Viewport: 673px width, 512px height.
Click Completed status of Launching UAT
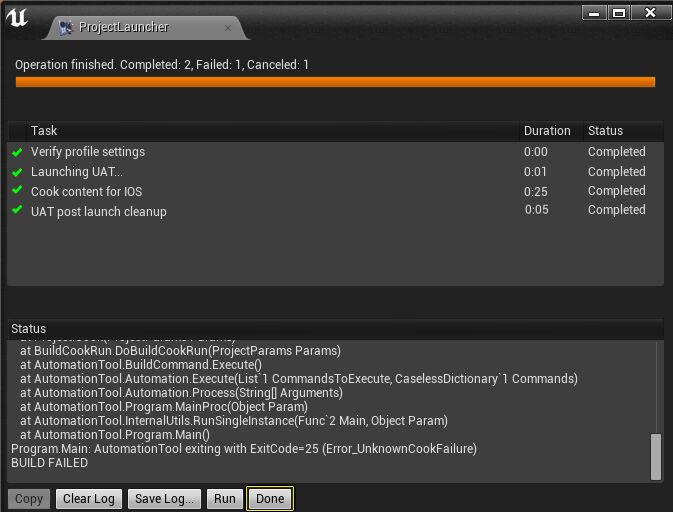pyautogui.click(x=616, y=172)
